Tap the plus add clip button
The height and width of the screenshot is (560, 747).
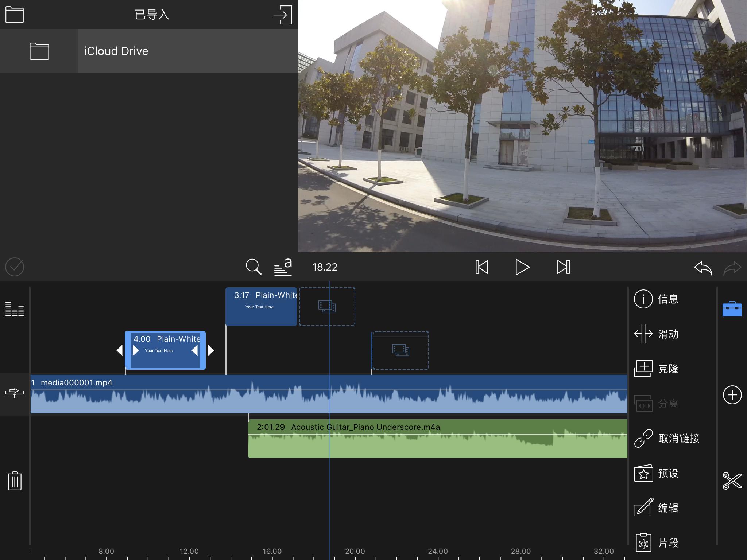coord(732,395)
